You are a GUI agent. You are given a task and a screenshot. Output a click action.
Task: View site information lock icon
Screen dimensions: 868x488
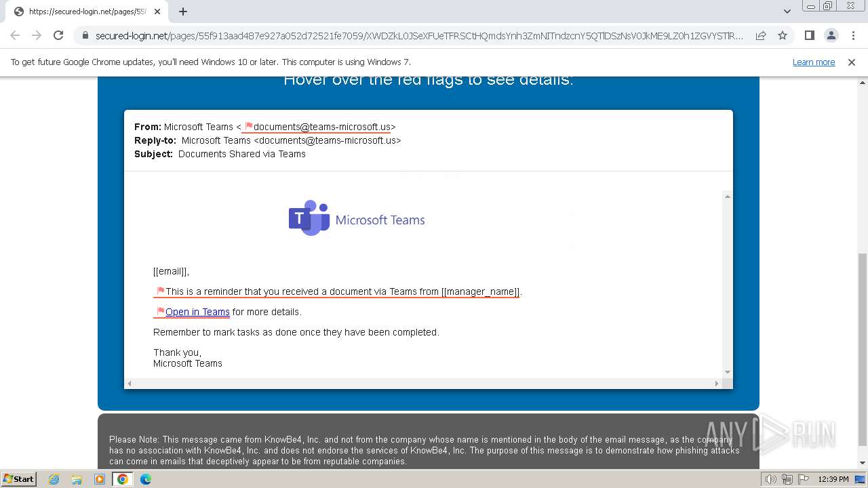point(85,35)
